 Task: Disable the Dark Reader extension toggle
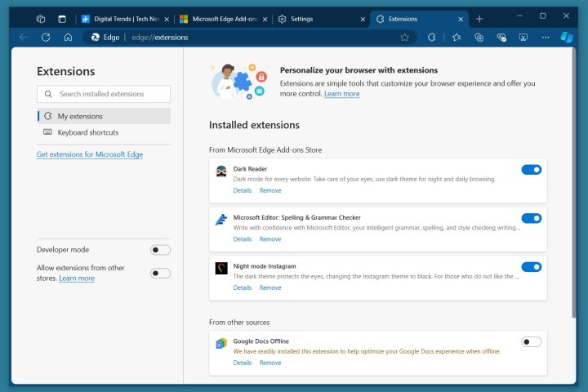tap(531, 170)
